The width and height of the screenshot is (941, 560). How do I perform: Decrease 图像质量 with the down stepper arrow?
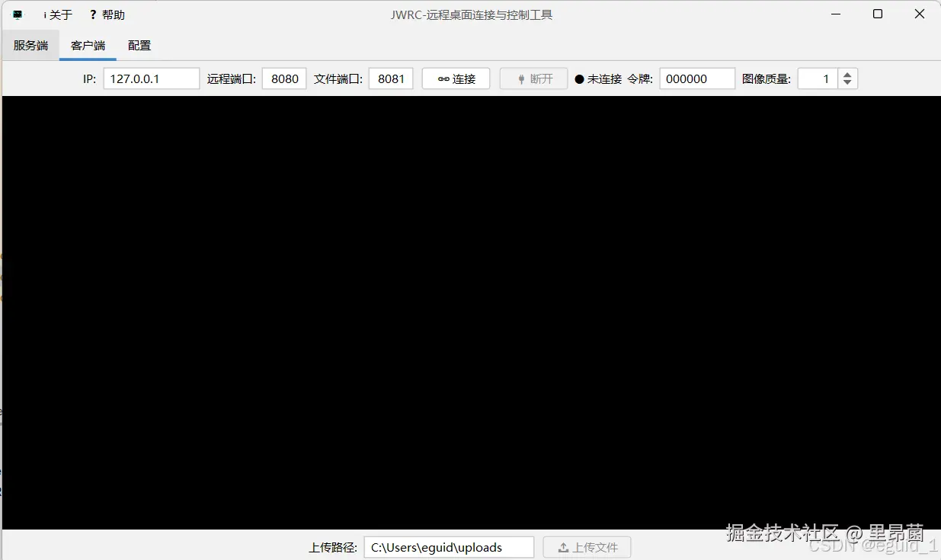pyautogui.click(x=847, y=82)
